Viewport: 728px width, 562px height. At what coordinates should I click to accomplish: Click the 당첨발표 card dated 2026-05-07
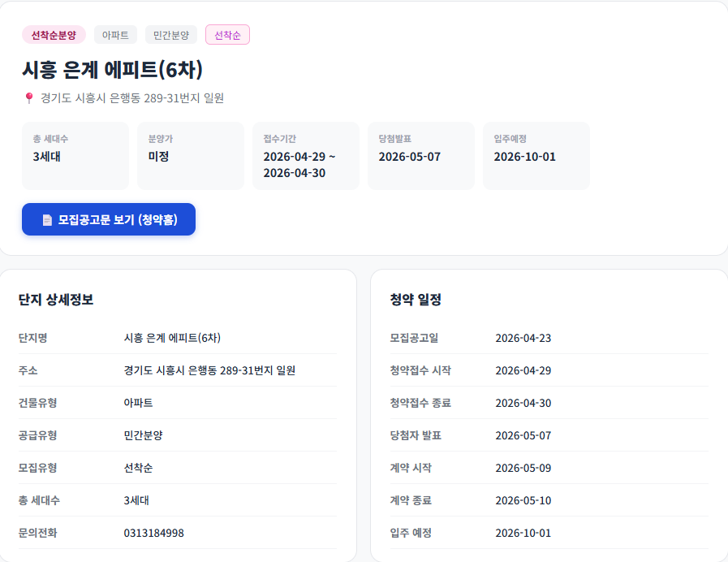click(x=420, y=155)
